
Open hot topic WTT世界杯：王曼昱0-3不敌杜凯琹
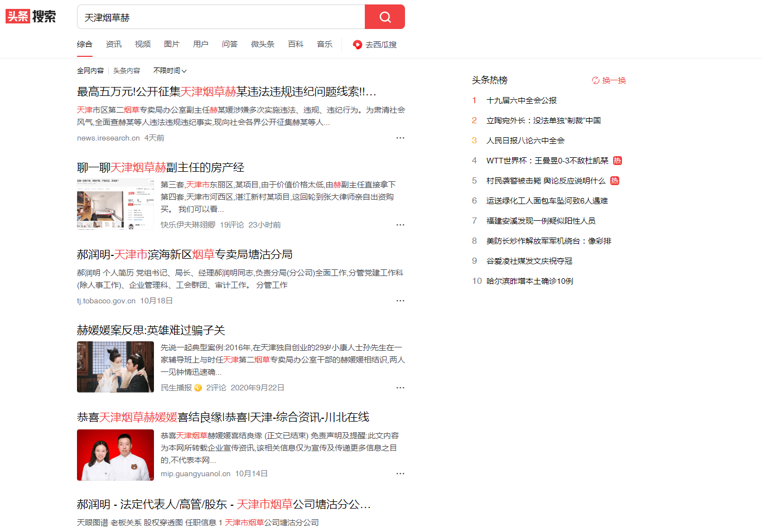pos(547,161)
